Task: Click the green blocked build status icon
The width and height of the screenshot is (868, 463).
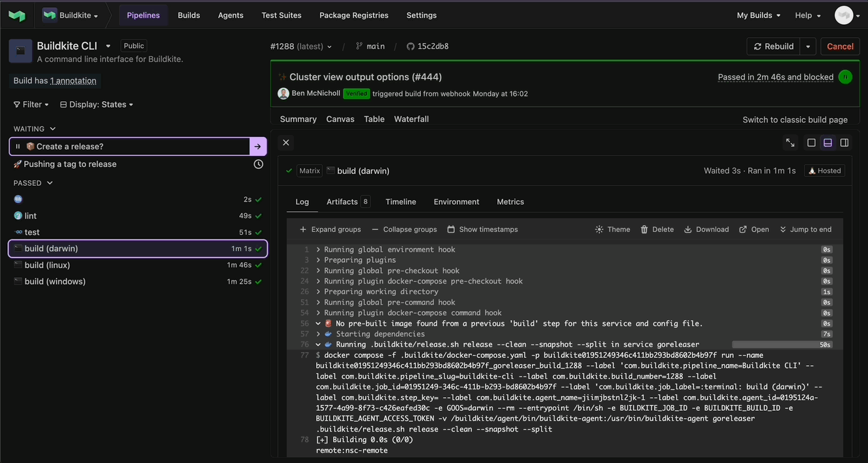Action: pyautogui.click(x=845, y=77)
